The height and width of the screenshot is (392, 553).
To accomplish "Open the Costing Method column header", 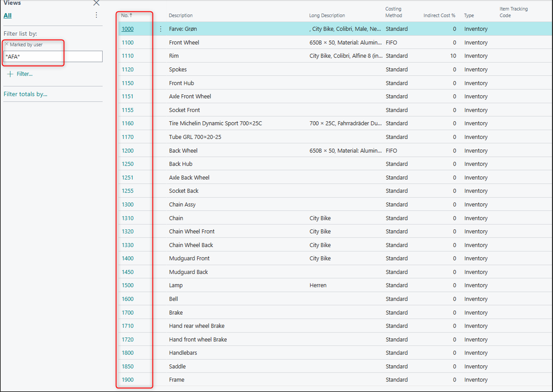I will 393,12.
